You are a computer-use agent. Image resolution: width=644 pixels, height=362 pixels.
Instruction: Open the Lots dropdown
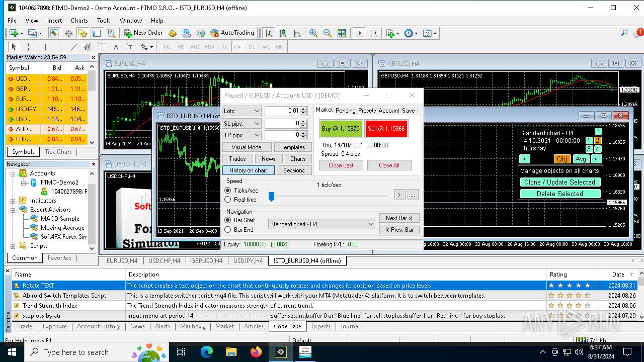pos(242,111)
